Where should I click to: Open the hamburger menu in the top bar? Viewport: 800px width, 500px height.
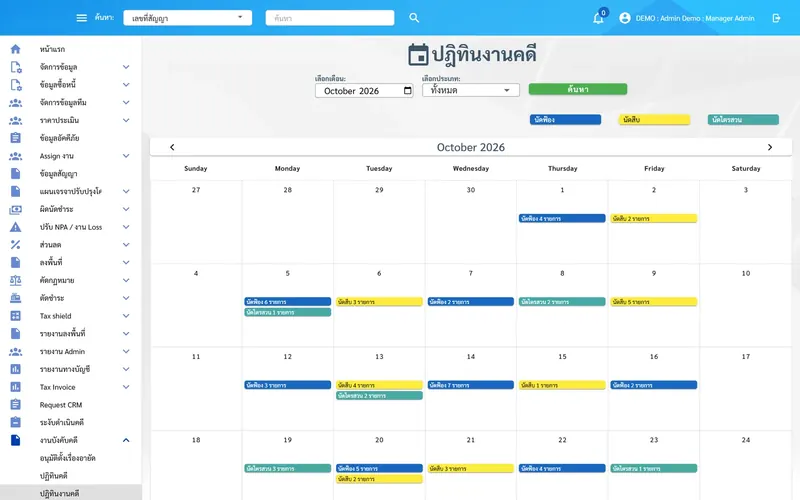82,18
